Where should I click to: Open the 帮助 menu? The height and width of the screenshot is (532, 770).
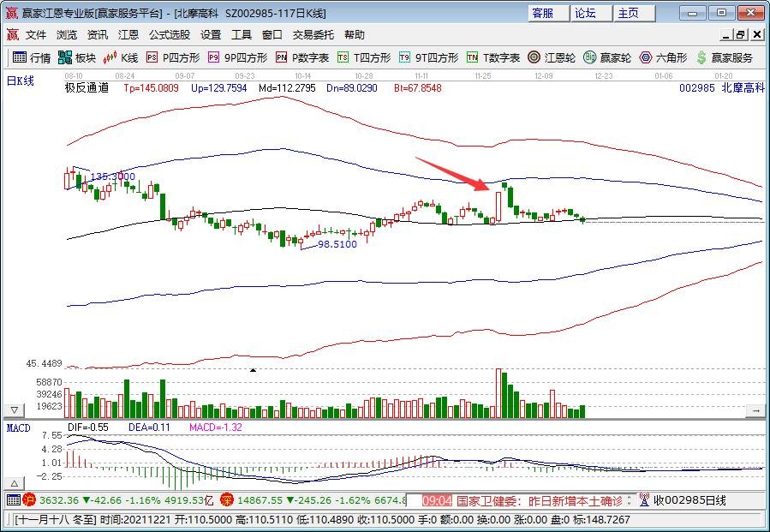click(354, 35)
